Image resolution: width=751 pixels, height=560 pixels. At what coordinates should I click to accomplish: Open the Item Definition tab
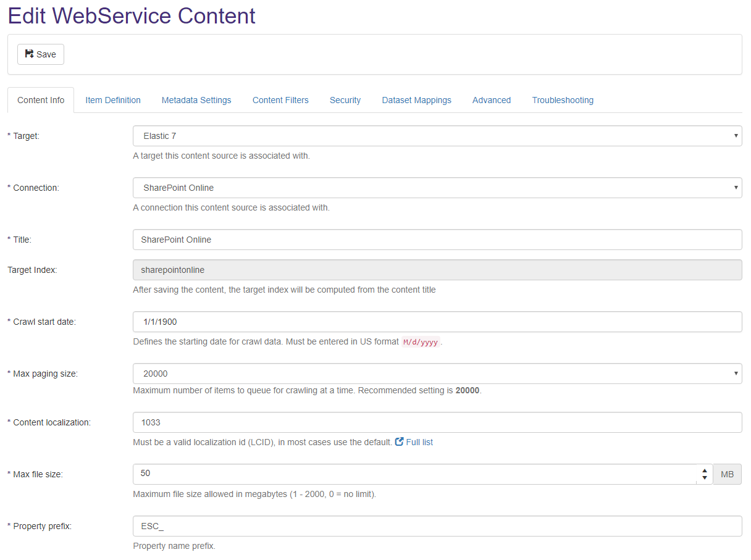pyautogui.click(x=113, y=100)
